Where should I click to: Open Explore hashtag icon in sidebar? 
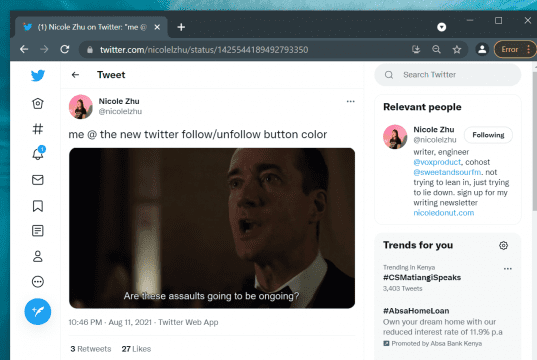[38, 129]
